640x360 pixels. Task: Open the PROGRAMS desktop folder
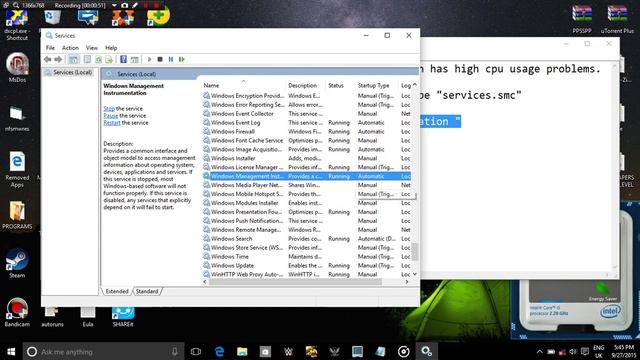tap(17, 215)
